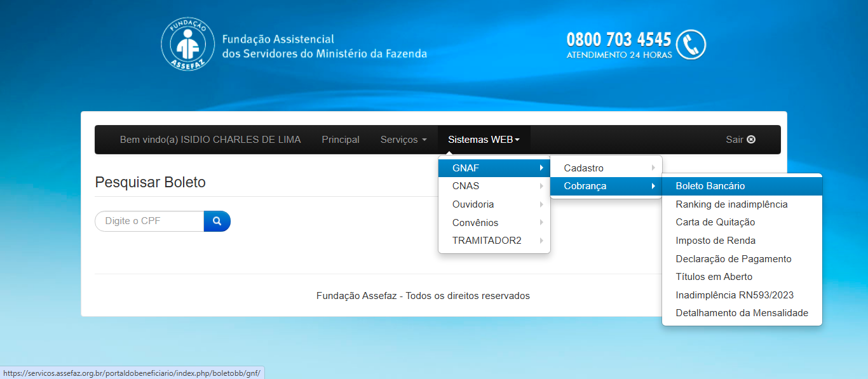The image size is (868, 379).
Task: Open the TRAMITADOR2 submenu entry
Action: pyautogui.click(x=494, y=241)
